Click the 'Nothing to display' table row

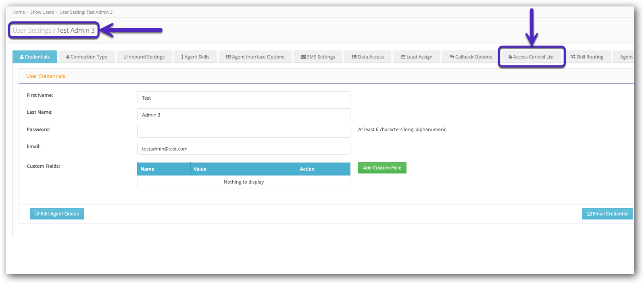tap(244, 182)
